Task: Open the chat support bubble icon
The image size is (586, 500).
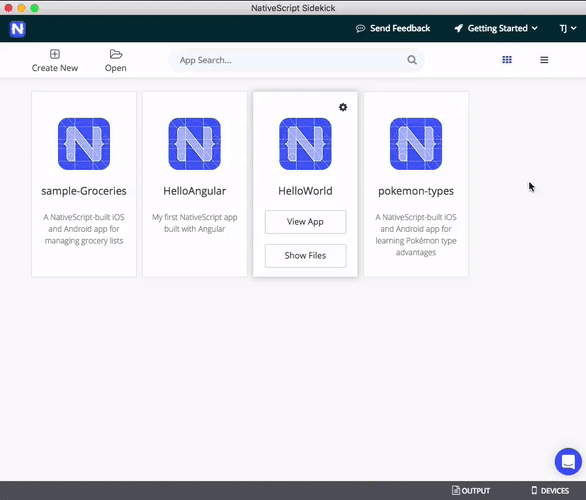Action: [x=568, y=462]
